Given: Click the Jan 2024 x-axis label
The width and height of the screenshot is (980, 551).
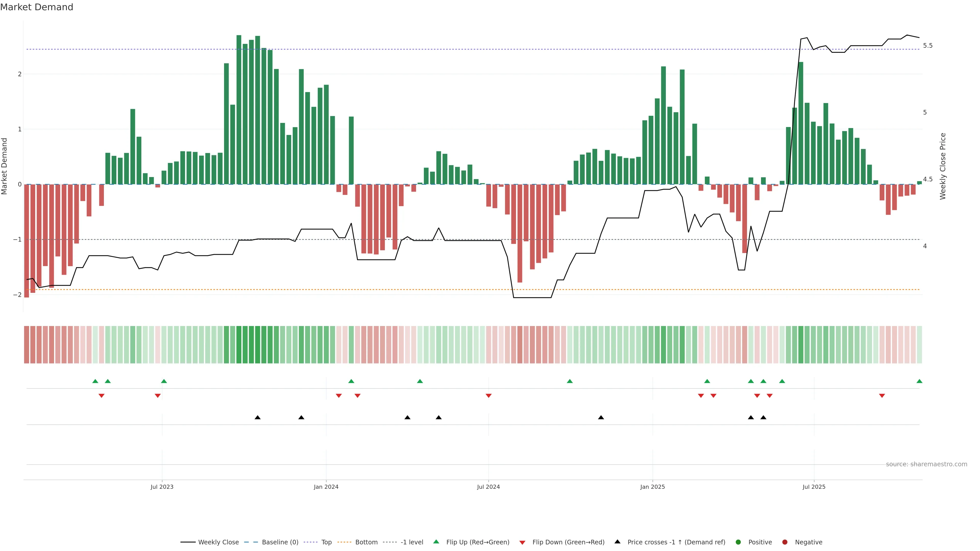Looking at the screenshot, I should [x=326, y=487].
